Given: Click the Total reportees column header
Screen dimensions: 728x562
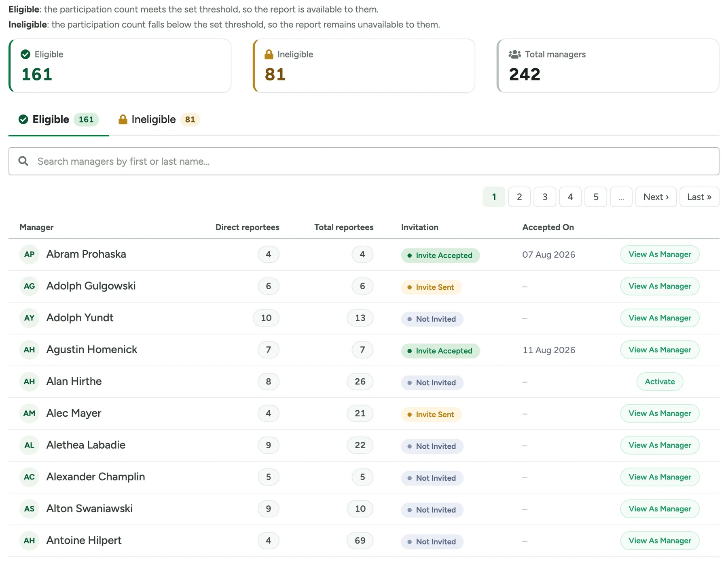Looking at the screenshot, I should tap(344, 227).
